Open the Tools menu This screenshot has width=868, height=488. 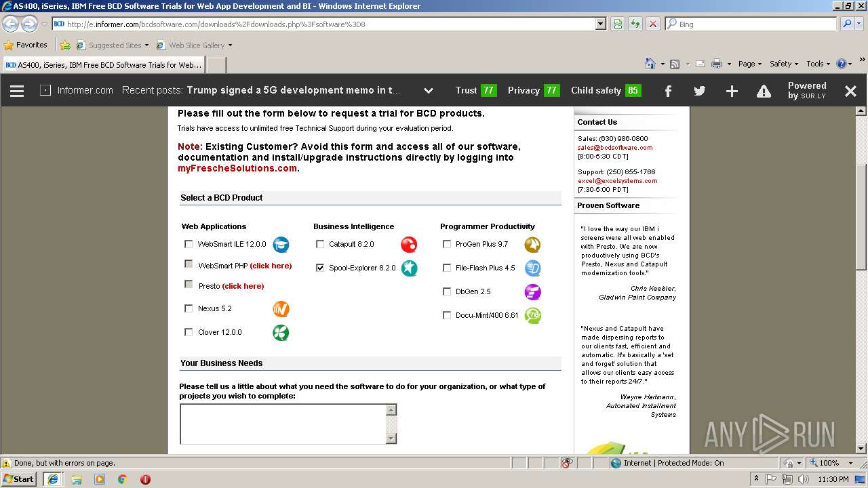point(818,64)
